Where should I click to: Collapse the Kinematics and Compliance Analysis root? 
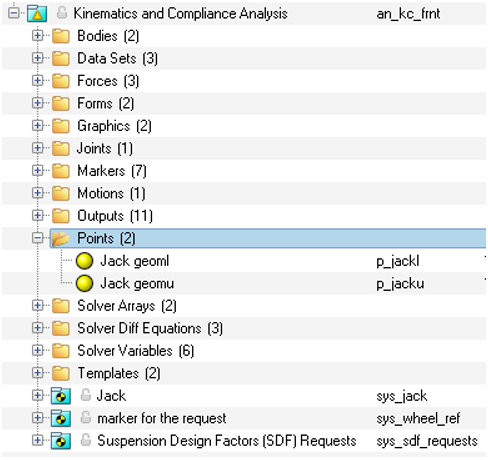pyautogui.click(x=14, y=13)
